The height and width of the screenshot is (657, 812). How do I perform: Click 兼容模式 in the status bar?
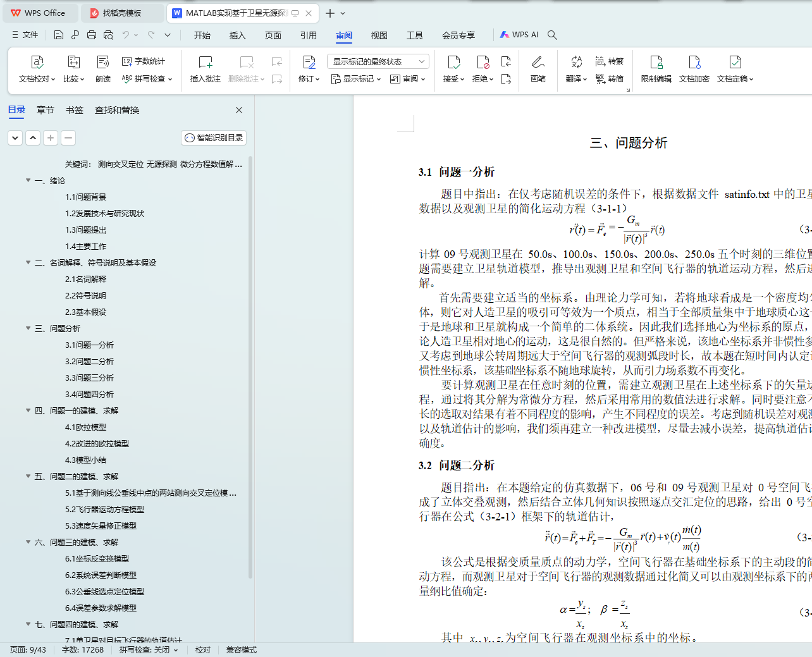pyautogui.click(x=242, y=650)
